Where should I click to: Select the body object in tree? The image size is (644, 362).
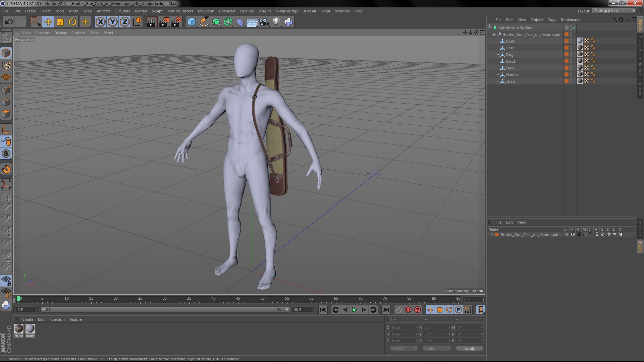[511, 41]
